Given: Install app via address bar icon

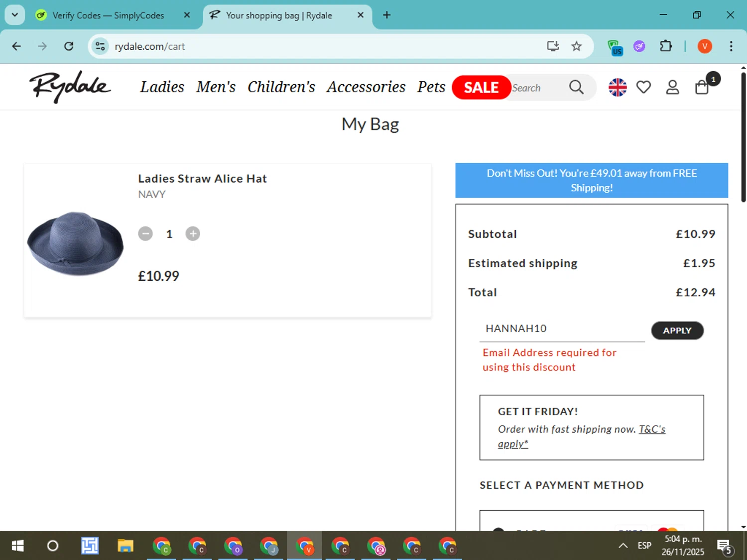Looking at the screenshot, I should (x=553, y=46).
